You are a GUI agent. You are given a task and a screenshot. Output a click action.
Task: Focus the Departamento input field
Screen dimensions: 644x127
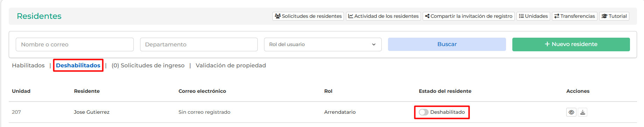point(199,44)
